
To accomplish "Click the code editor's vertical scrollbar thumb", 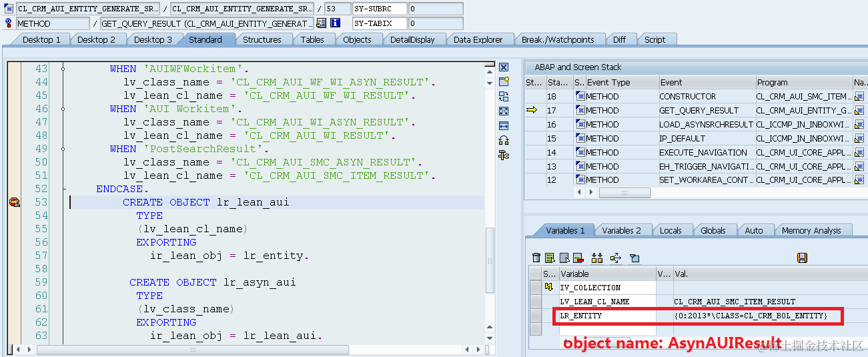I will click(x=490, y=260).
